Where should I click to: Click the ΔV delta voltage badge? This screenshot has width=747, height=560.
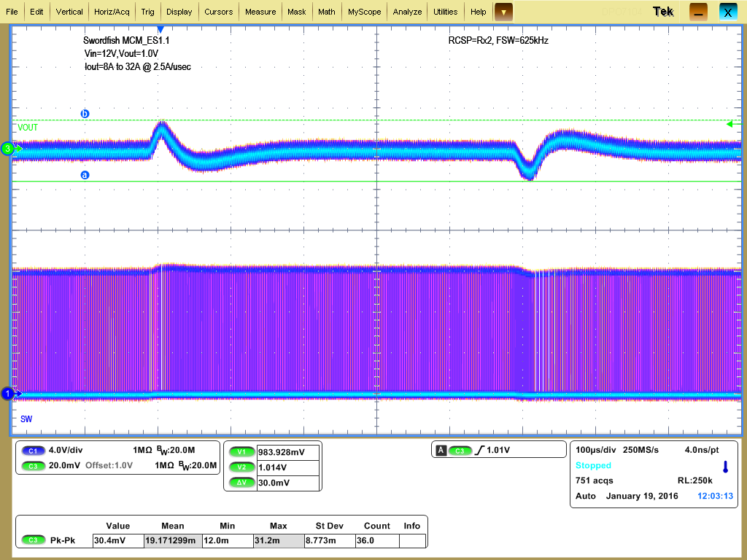241,482
